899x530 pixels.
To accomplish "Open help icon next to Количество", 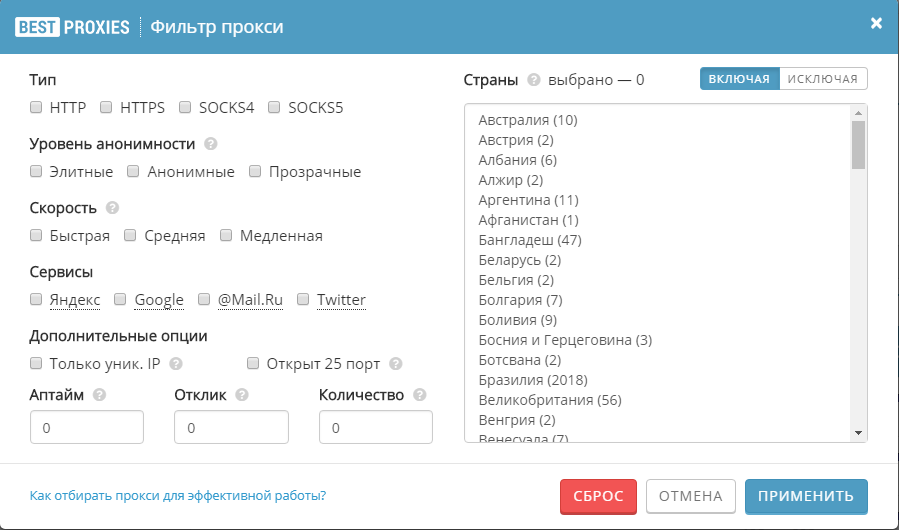I will [420, 395].
